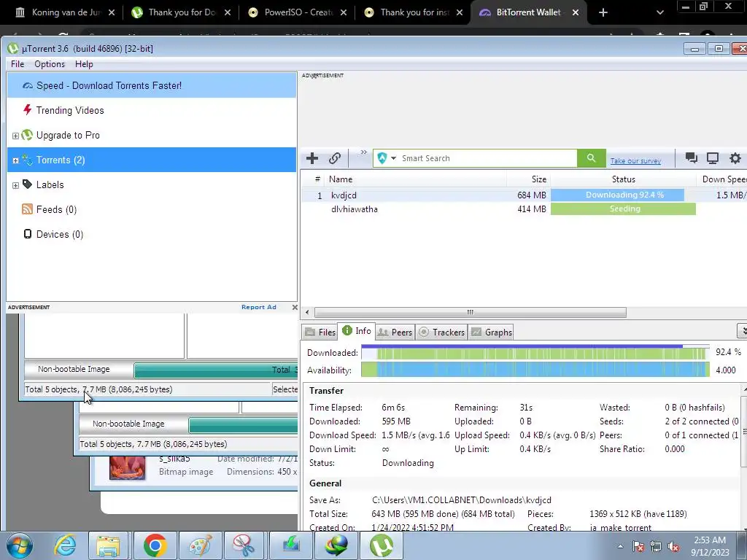
Task: Click the Downloaded pieces progress bar
Action: (535, 353)
